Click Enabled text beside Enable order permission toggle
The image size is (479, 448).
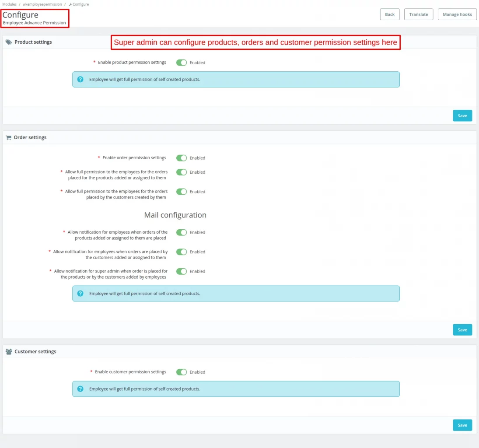point(197,158)
